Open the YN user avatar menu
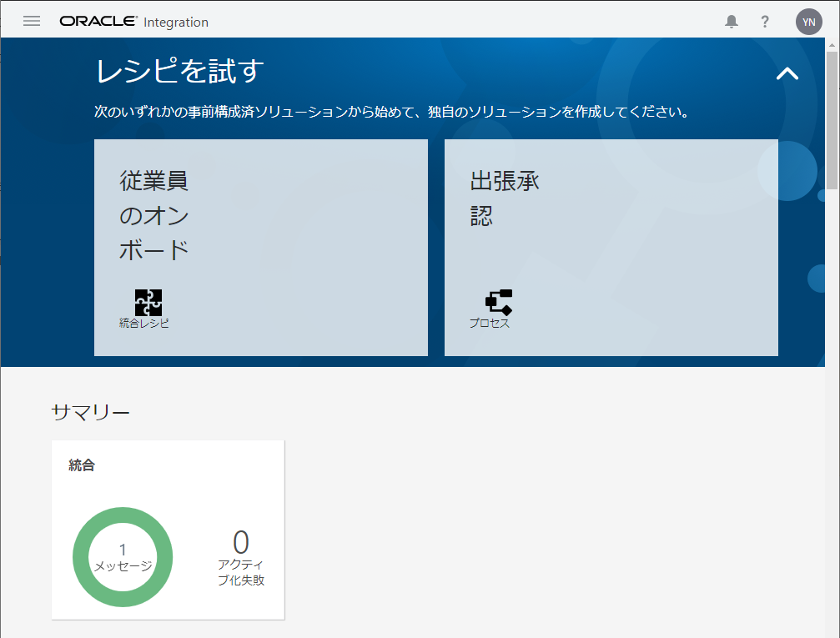 pyautogui.click(x=808, y=22)
